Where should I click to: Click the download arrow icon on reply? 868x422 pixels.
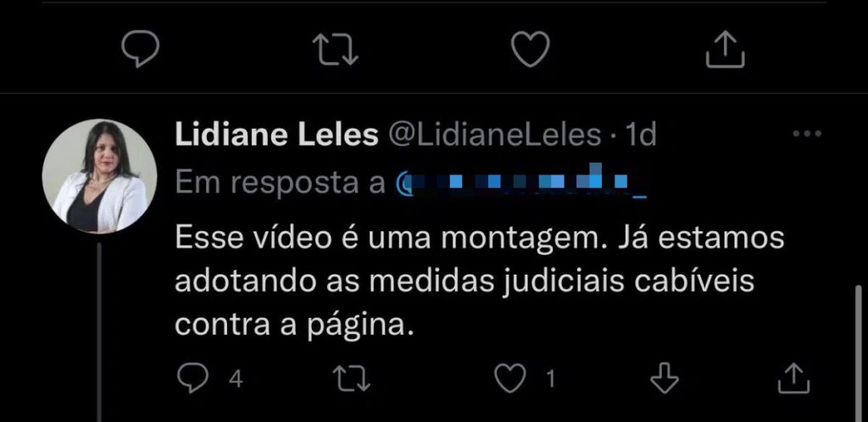tap(664, 378)
